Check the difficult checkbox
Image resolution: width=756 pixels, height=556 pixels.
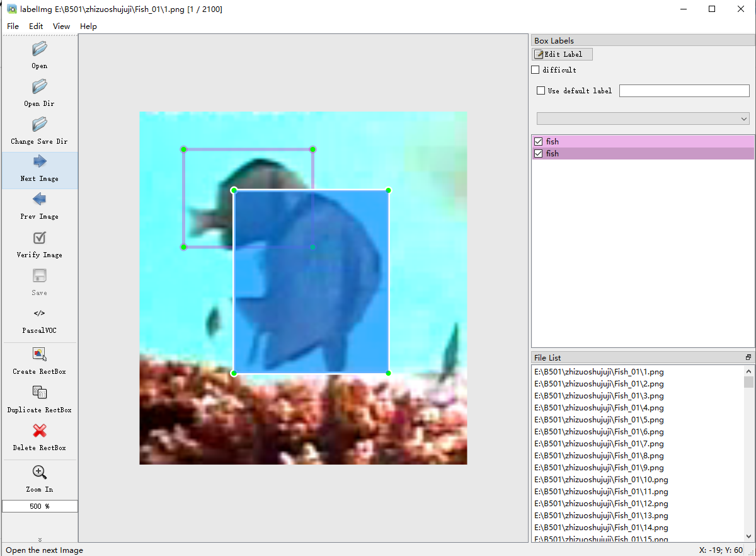(x=535, y=70)
